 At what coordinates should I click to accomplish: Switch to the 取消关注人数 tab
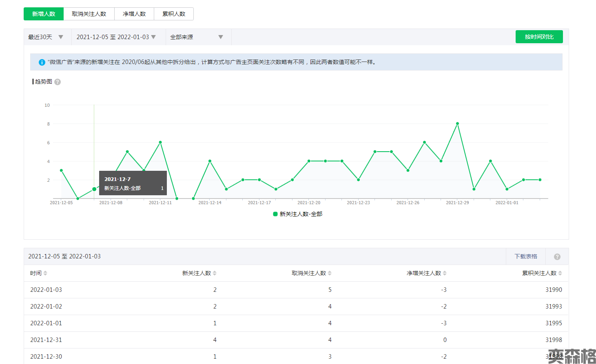pyautogui.click(x=89, y=14)
